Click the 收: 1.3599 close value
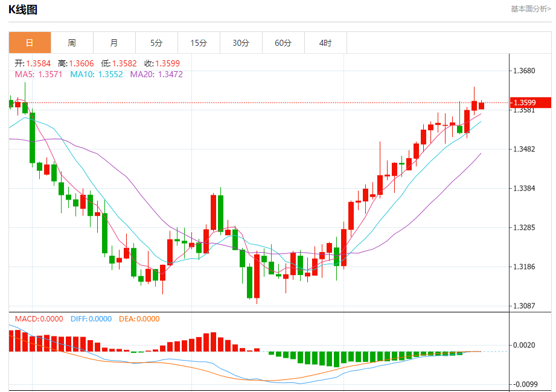 [162, 63]
